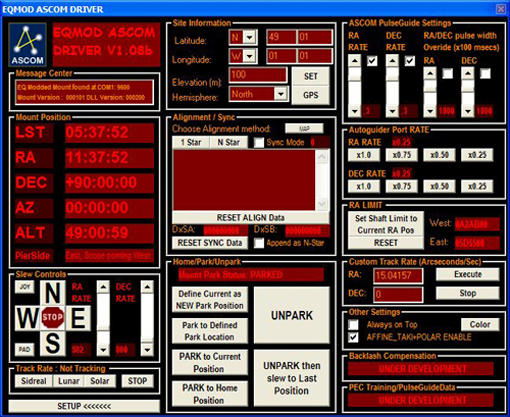The image size is (510, 417).
Task: Set tracking to Lunar rate
Action: tap(69, 381)
